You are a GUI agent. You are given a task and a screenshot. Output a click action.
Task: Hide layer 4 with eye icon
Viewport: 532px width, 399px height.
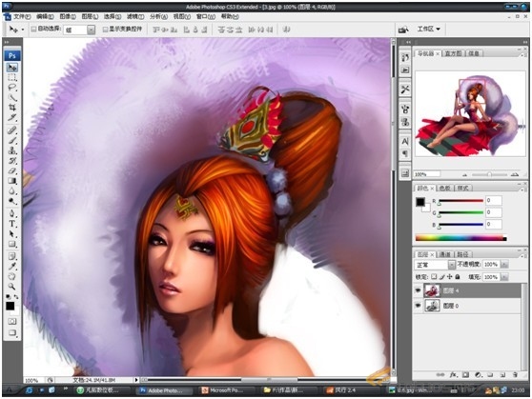(x=418, y=290)
